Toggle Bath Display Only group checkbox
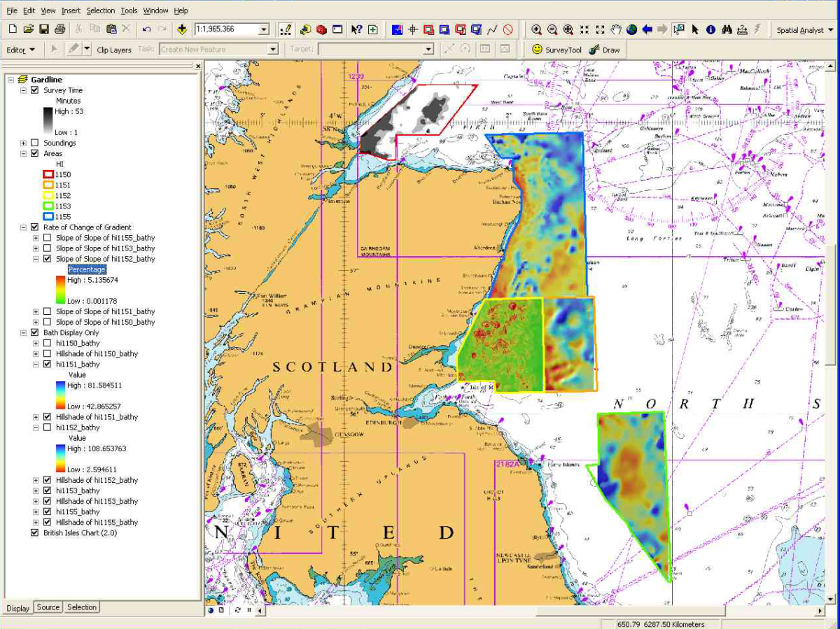Screen dimensions: 840x629 coord(35,332)
